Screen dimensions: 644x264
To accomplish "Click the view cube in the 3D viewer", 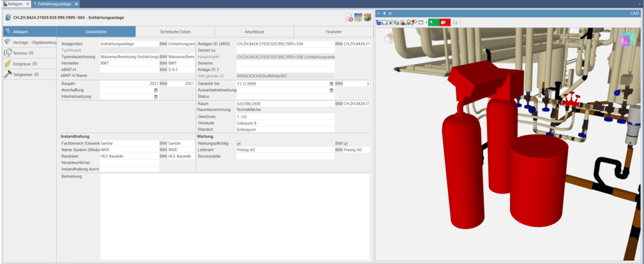I will (x=627, y=40).
